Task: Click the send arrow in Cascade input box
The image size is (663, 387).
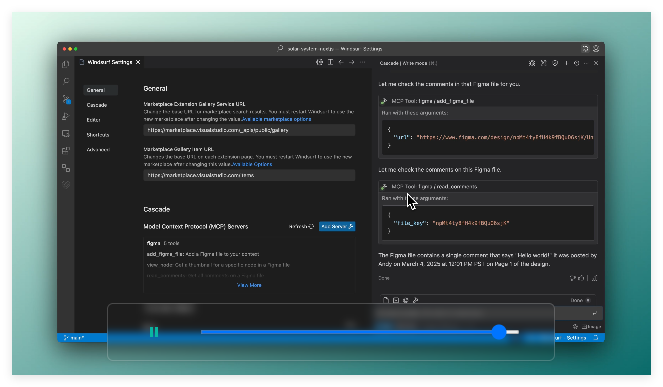Action: tap(595, 313)
